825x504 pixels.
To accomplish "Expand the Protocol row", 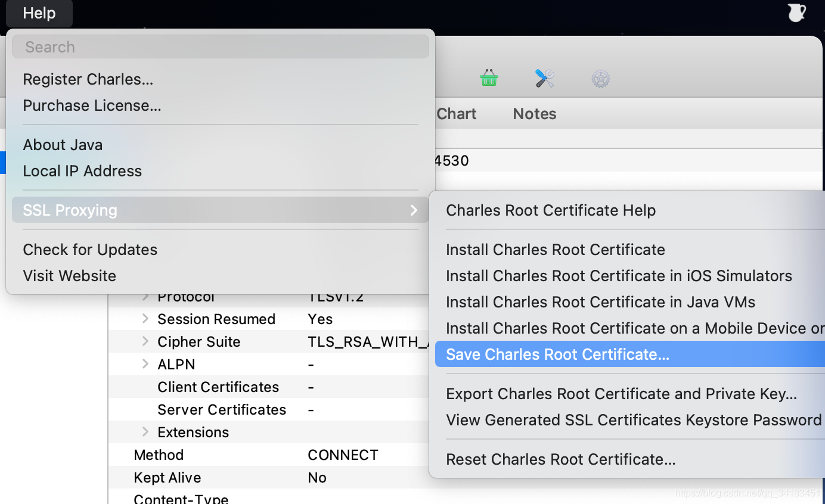I will [145, 297].
